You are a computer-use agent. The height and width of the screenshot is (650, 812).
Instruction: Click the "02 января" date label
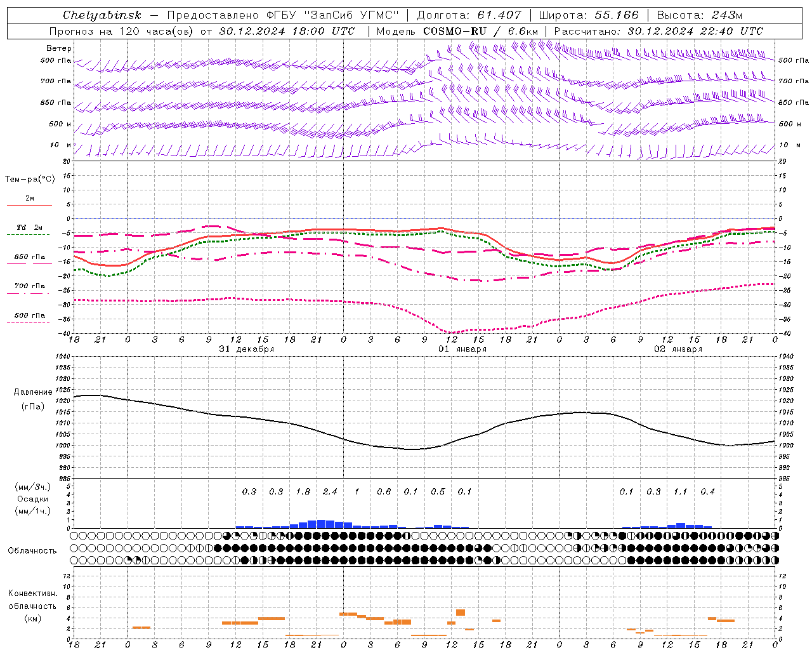click(679, 349)
